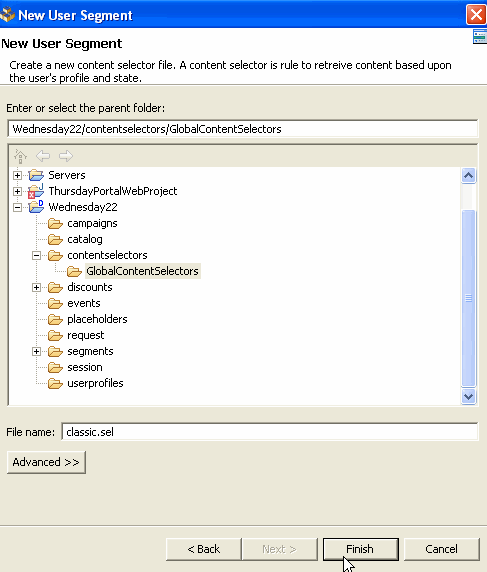Click the contentselectors folder icon
487x572 pixels.
pyautogui.click(x=55, y=255)
